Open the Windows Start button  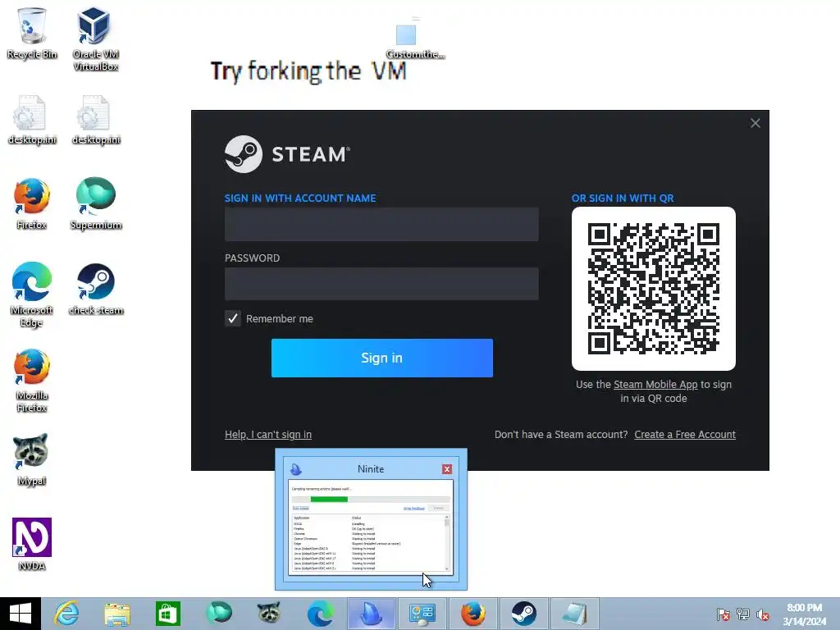(x=21, y=614)
